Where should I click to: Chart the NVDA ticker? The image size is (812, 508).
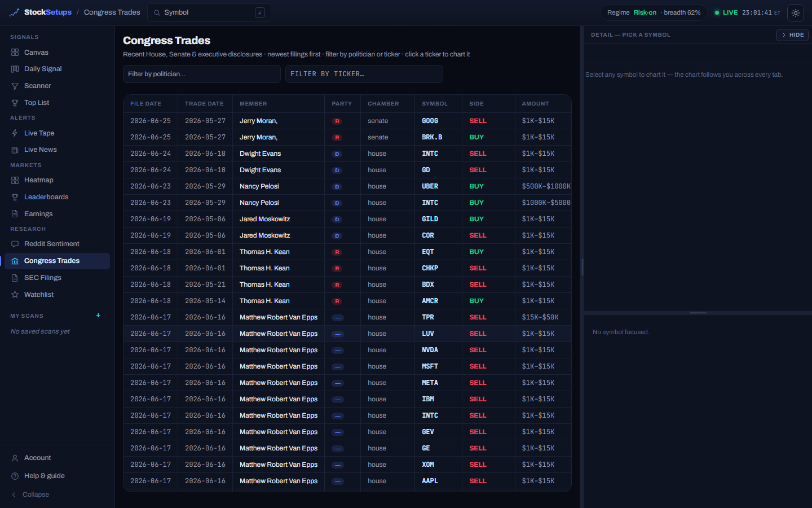(430, 350)
